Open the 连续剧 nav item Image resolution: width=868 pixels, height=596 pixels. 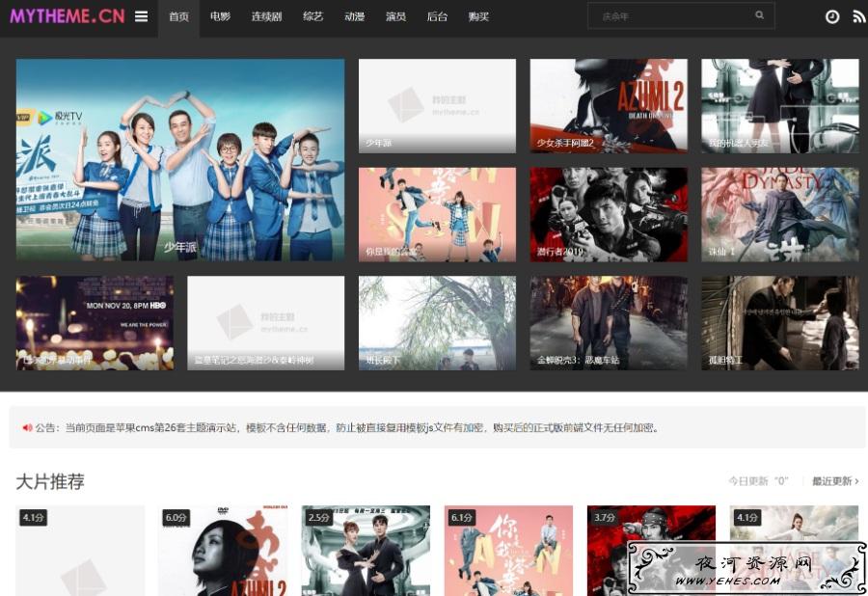(267, 16)
